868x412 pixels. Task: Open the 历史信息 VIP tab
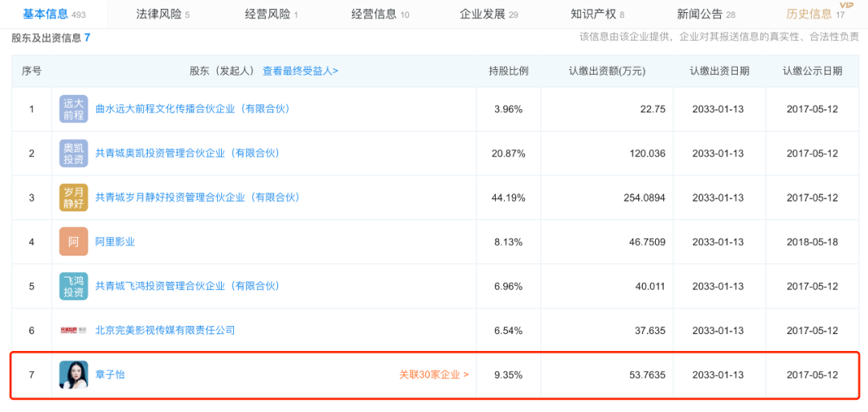815,14
